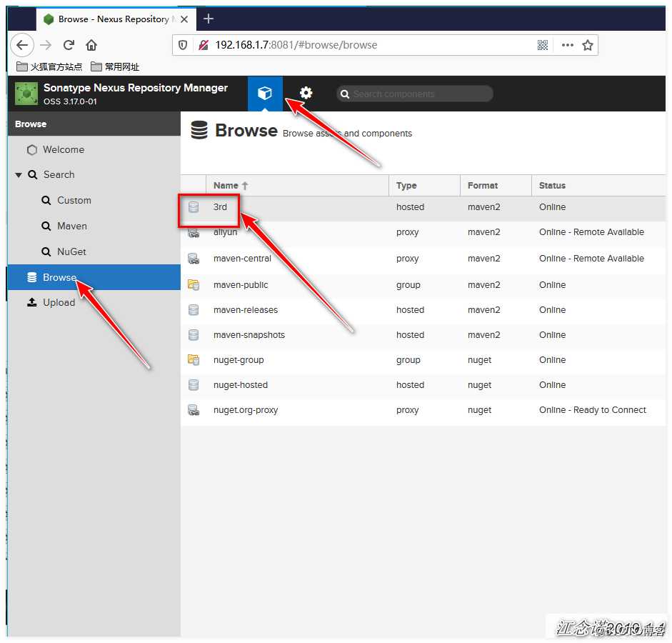
Task: Open NuGet search in sidebar
Action: (71, 251)
